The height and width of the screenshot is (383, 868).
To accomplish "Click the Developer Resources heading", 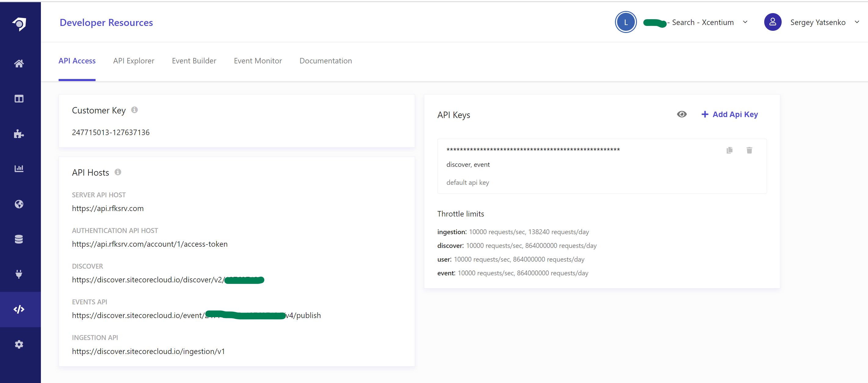I will coord(106,23).
